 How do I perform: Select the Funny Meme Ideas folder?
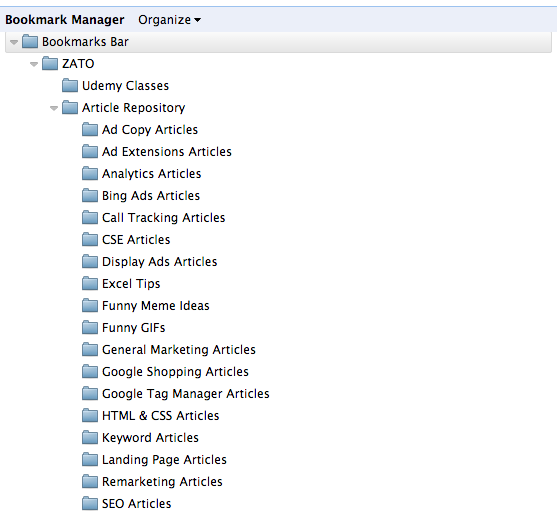click(156, 306)
